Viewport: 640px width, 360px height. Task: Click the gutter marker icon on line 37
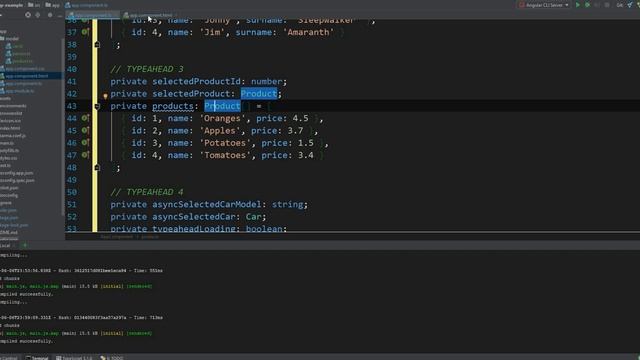(85, 31)
